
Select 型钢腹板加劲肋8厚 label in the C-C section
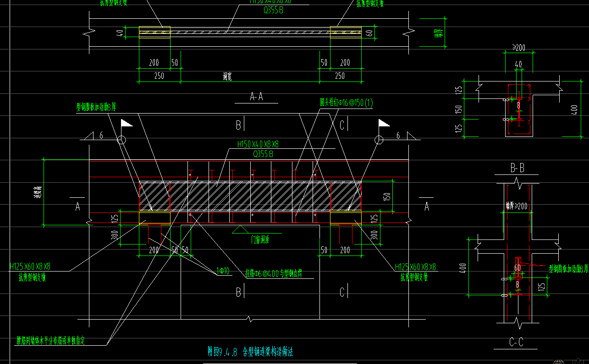point(568,268)
